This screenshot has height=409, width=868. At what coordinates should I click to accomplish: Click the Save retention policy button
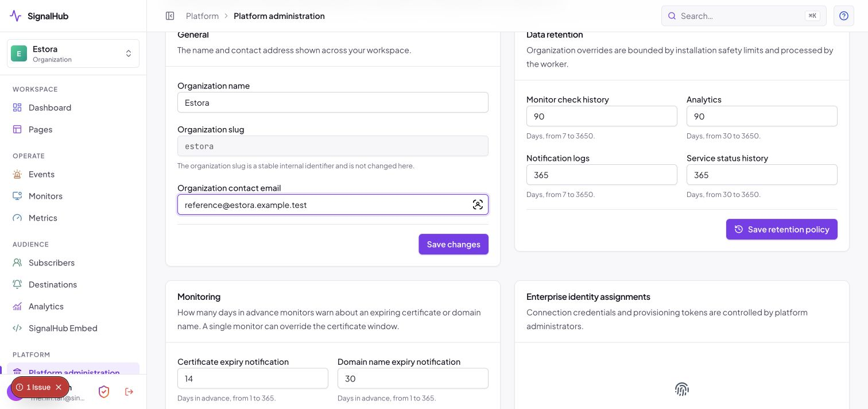[781, 229]
